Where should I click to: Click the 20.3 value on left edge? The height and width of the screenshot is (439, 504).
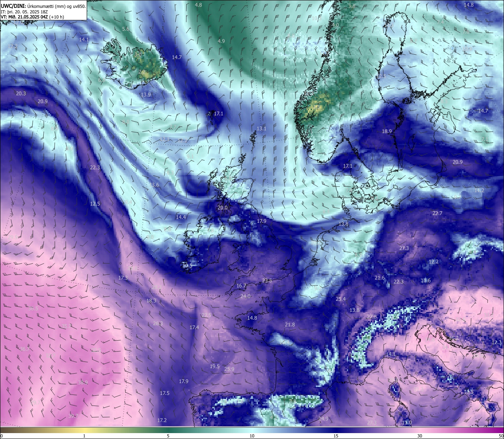tap(21, 93)
